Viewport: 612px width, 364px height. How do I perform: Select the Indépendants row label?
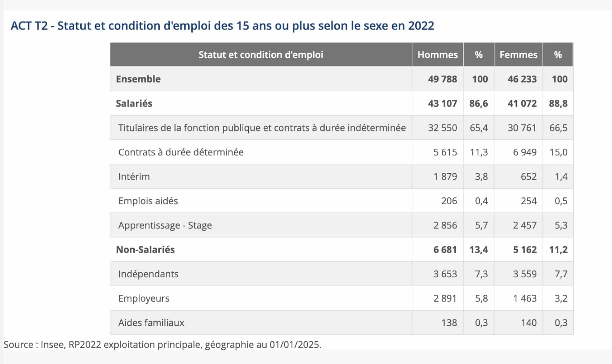[x=148, y=274]
